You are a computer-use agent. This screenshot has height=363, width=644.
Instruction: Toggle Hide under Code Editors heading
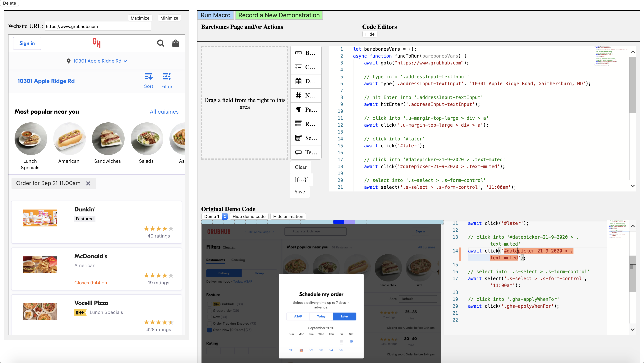(370, 34)
